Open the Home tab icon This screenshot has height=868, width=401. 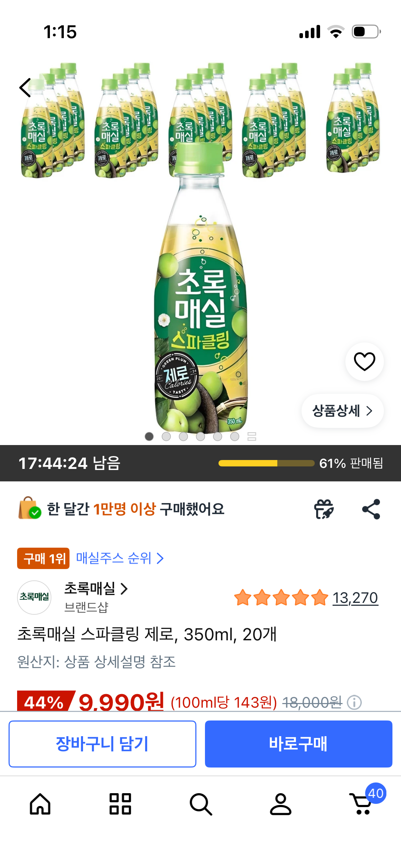click(x=40, y=804)
